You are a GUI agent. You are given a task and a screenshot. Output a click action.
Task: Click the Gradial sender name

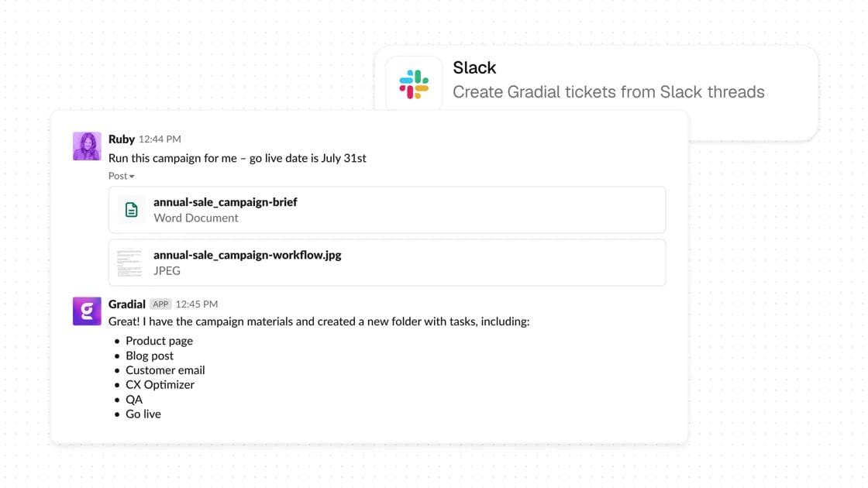[127, 304]
